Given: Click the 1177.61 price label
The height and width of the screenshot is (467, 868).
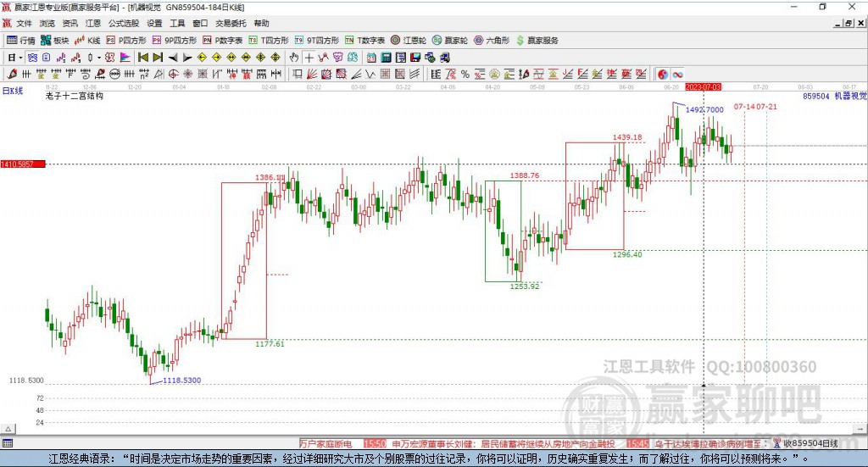Looking at the screenshot, I should click(x=270, y=343).
